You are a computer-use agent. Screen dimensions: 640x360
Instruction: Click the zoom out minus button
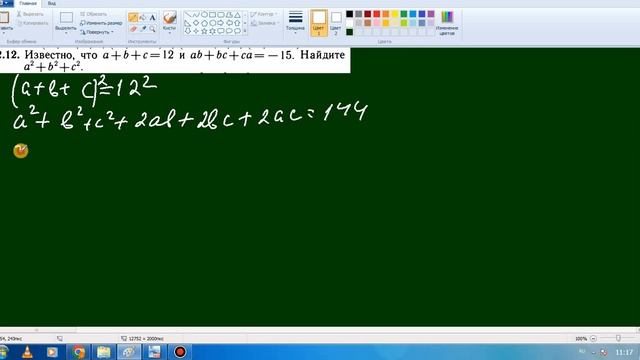(593, 338)
